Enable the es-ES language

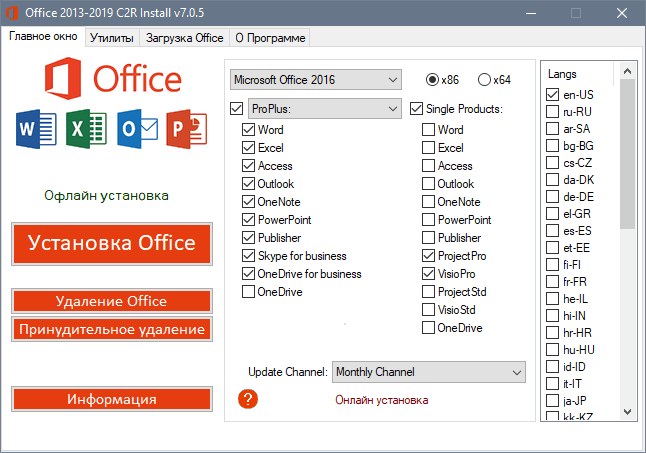(x=552, y=231)
